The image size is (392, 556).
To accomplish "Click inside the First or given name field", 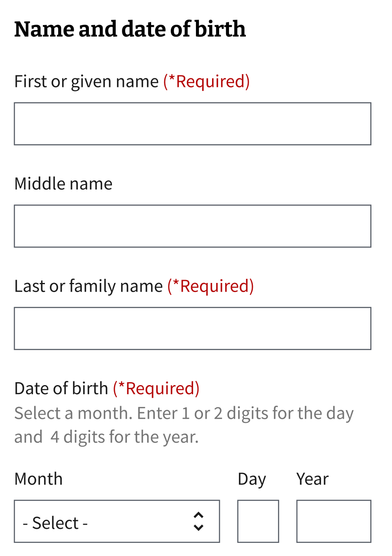I will pyautogui.click(x=192, y=124).
